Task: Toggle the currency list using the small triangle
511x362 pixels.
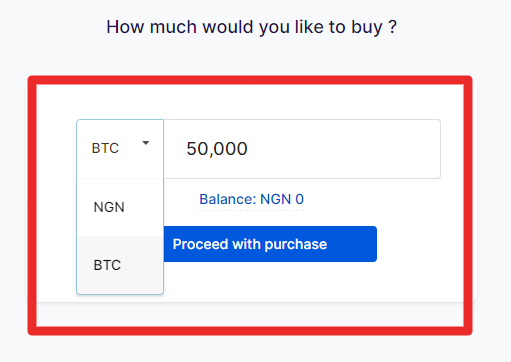Action: click(x=146, y=143)
